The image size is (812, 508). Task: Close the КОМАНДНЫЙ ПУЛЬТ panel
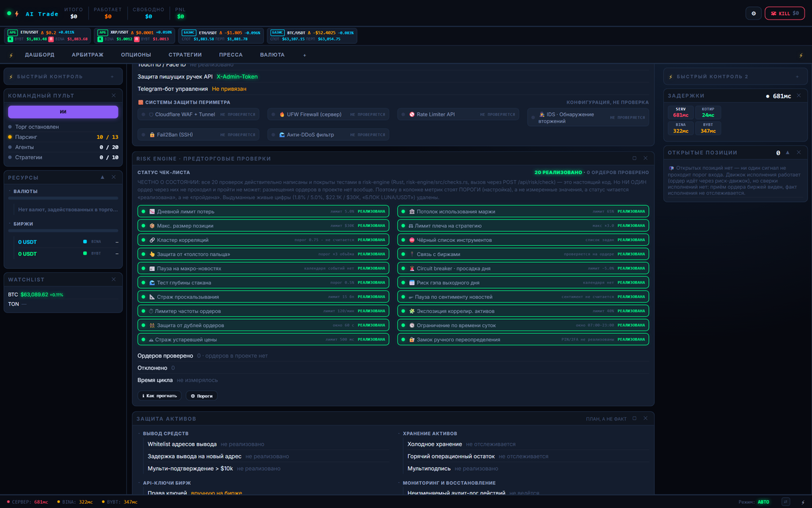(114, 96)
